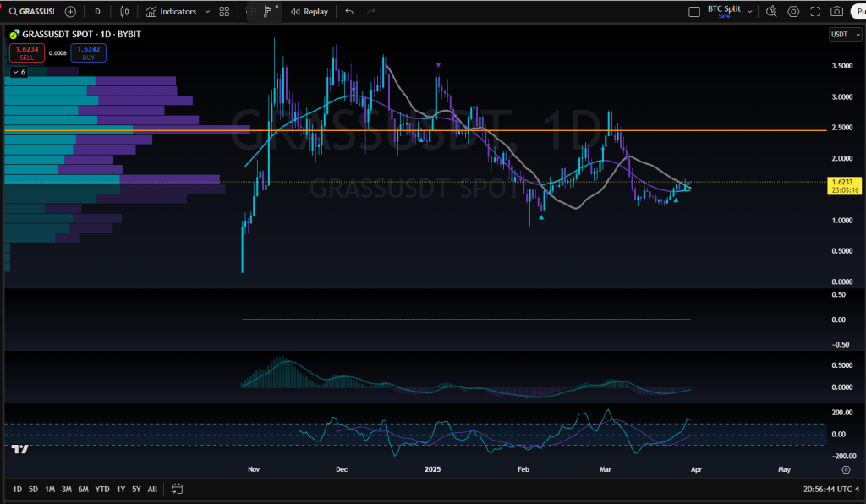The width and height of the screenshot is (866, 504).
Task: Open indicator templates grid icon
Action: (224, 12)
